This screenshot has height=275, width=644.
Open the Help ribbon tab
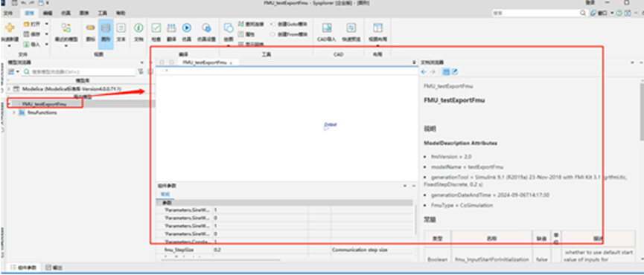click(x=121, y=13)
